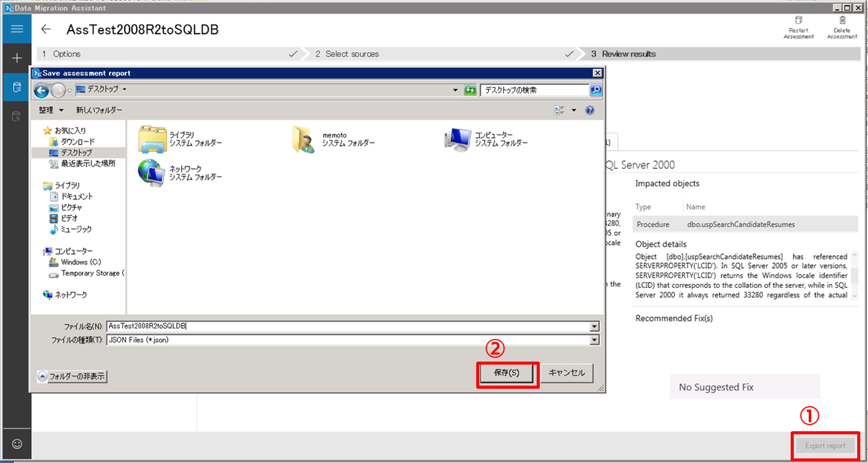
Task: Click the 保存(S) save button
Action: (x=507, y=373)
